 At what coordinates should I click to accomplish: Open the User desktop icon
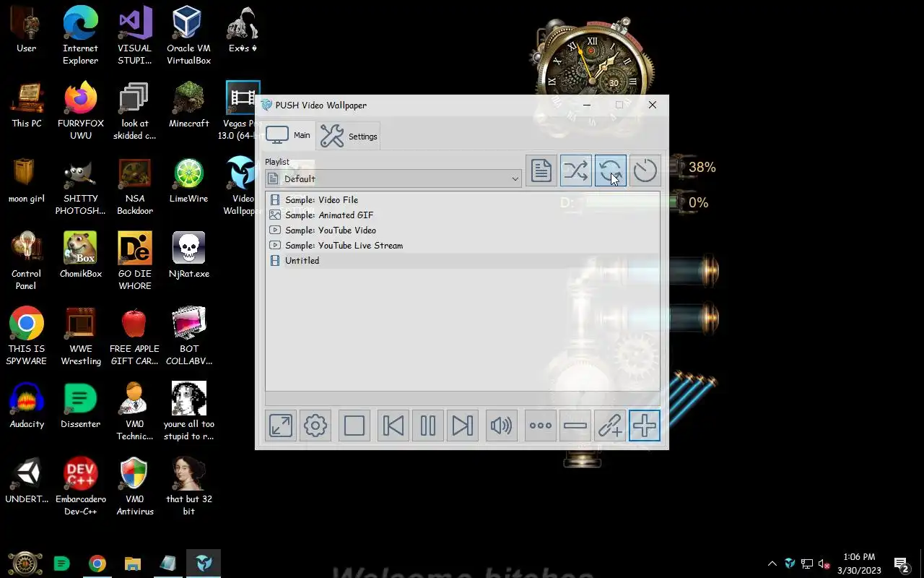[x=27, y=30]
